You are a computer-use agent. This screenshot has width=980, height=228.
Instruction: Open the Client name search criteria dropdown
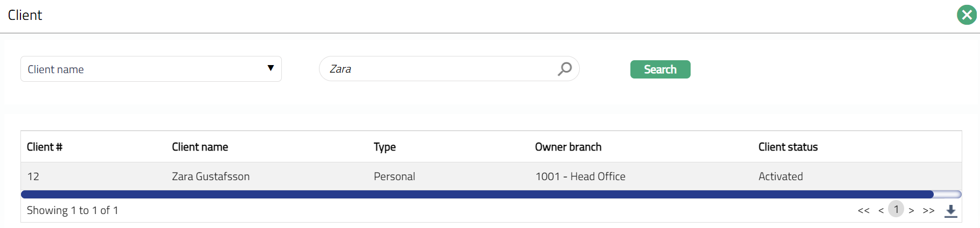click(x=151, y=69)
